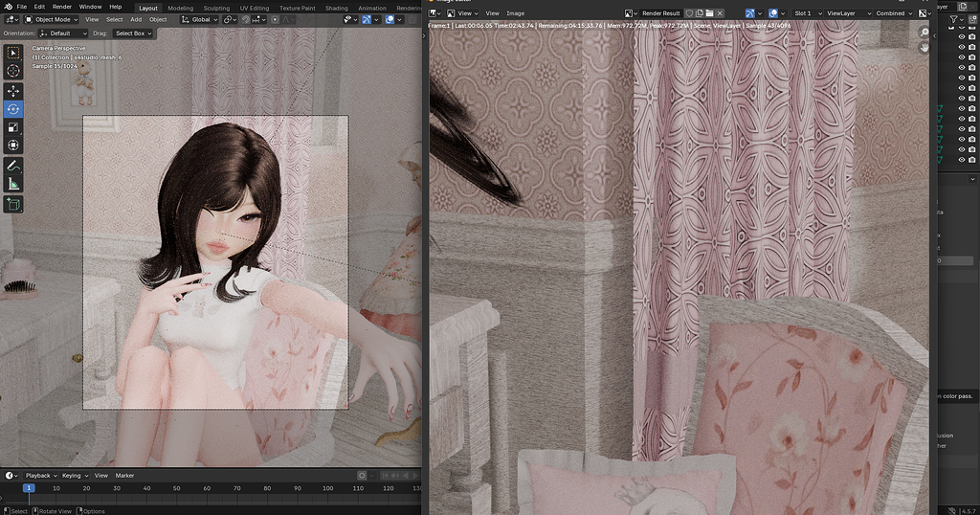Open the File menu
980x515 pixels.
[x=22, y=7]
